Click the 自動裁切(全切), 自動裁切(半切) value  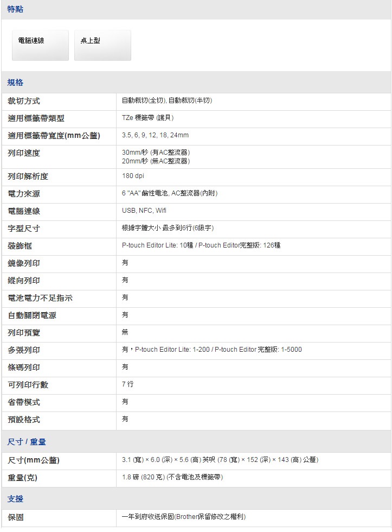click(167, 100)
